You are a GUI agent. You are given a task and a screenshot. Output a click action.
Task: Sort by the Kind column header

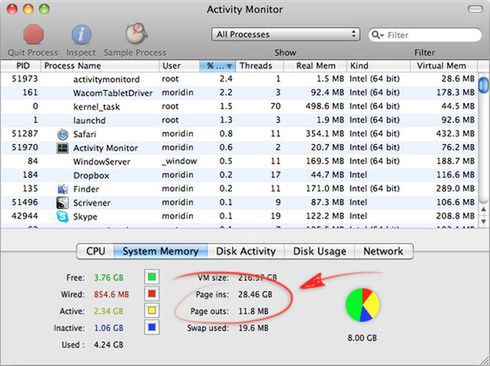tap(379, 66)
